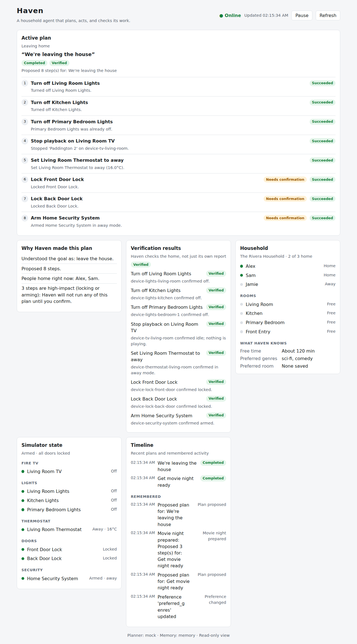Click text 'Stopped 'Paddington 2' on device-tv-living-room.'
357x644 pixels.
80,148
